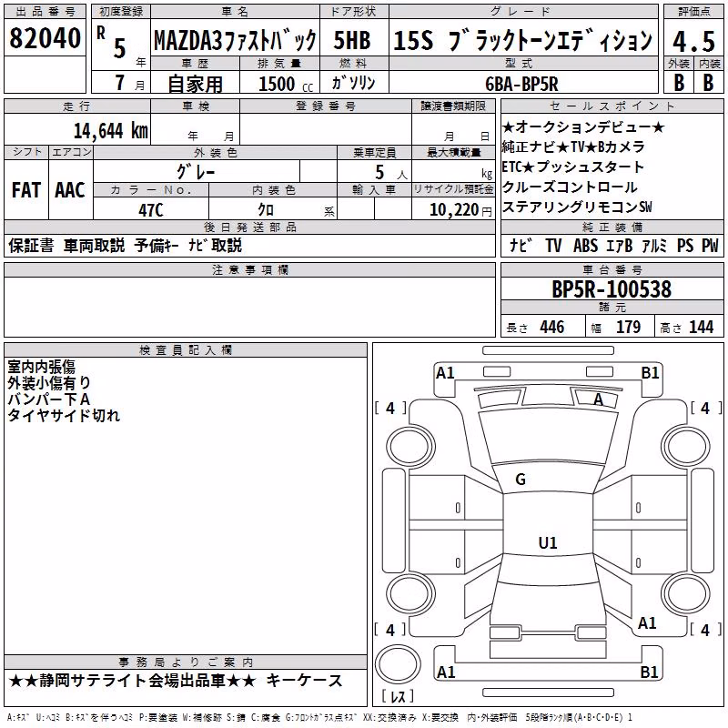Select the ABS equipment label
Image resolution: width=728 pixels, height=728 pixels.
point(585,246)
